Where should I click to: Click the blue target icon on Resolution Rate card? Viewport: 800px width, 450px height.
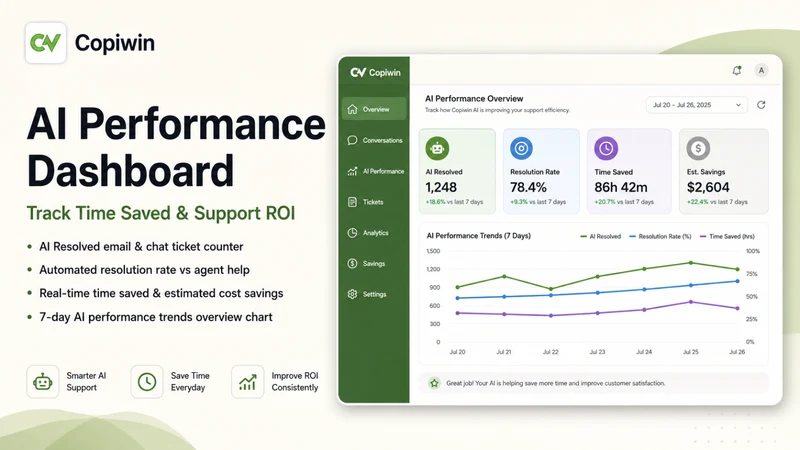521,148
